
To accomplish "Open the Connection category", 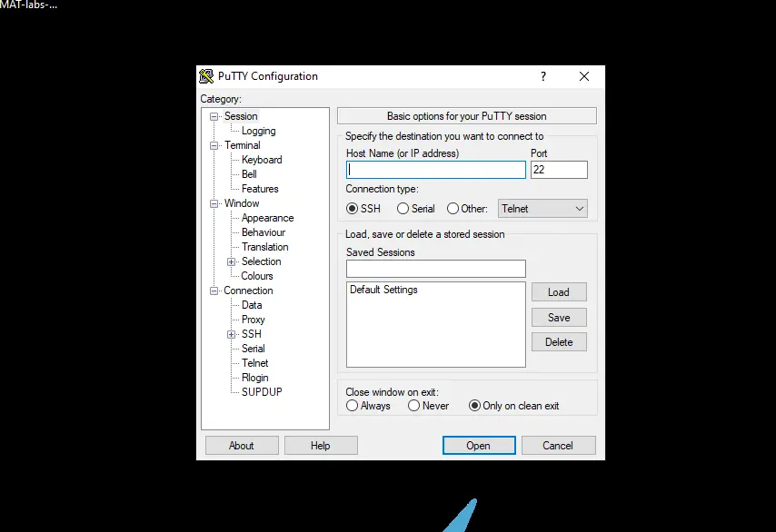I will pos(248,291).
